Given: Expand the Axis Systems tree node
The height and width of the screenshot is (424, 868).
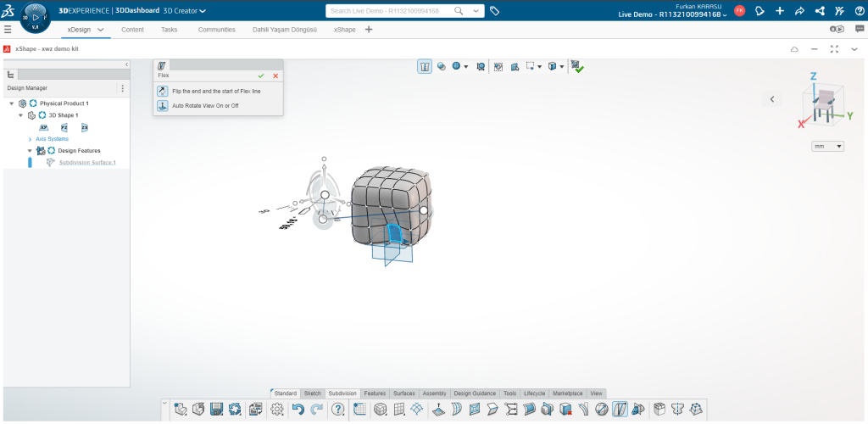Looking at the screenshot, I should [30, 139].
